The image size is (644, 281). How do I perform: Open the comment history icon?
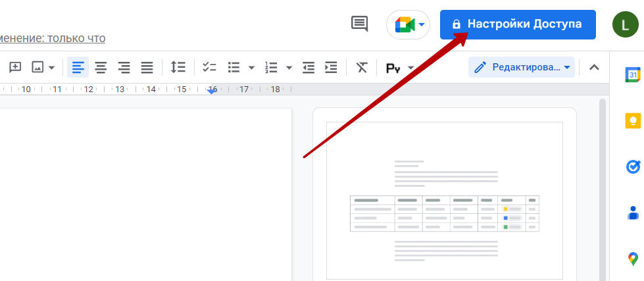coord(359,24)
